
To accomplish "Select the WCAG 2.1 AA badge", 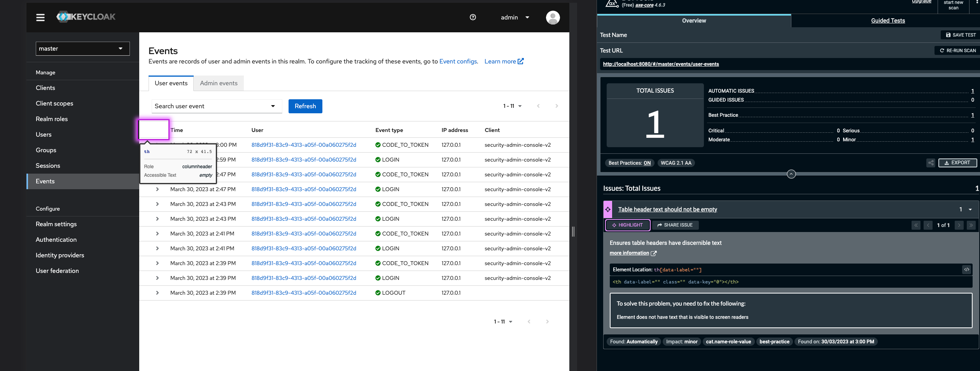I will pos(676,163).
